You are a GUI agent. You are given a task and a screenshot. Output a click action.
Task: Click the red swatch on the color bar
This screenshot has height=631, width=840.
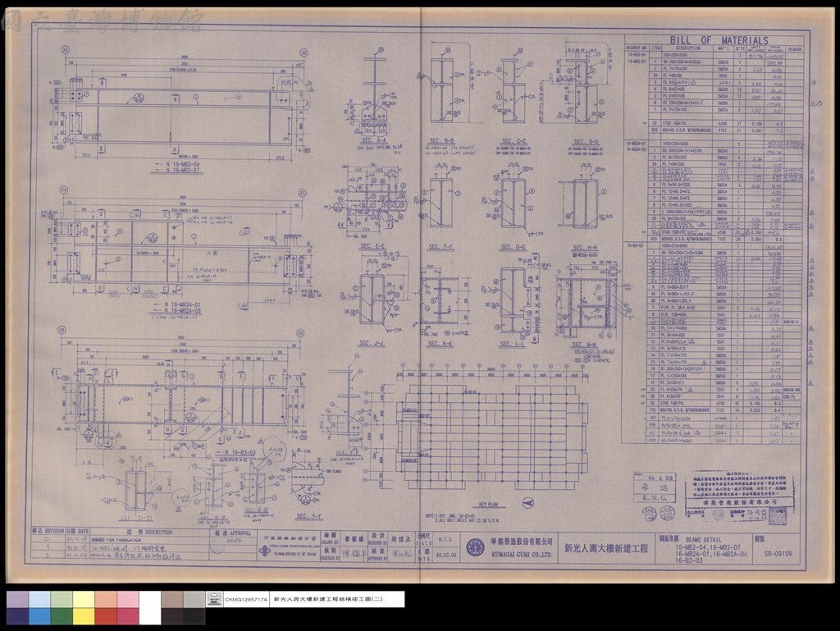tap(106, 616)
